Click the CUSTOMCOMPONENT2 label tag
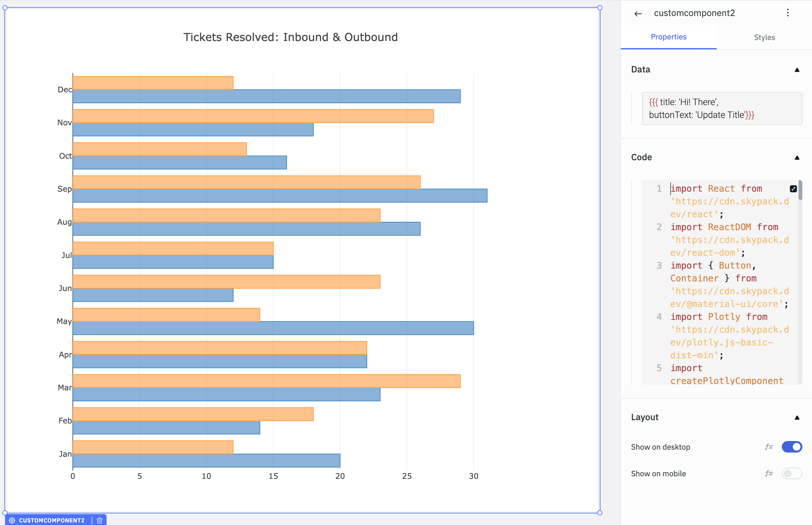Viewport: 812px width, 525px height. click(52, 520)
